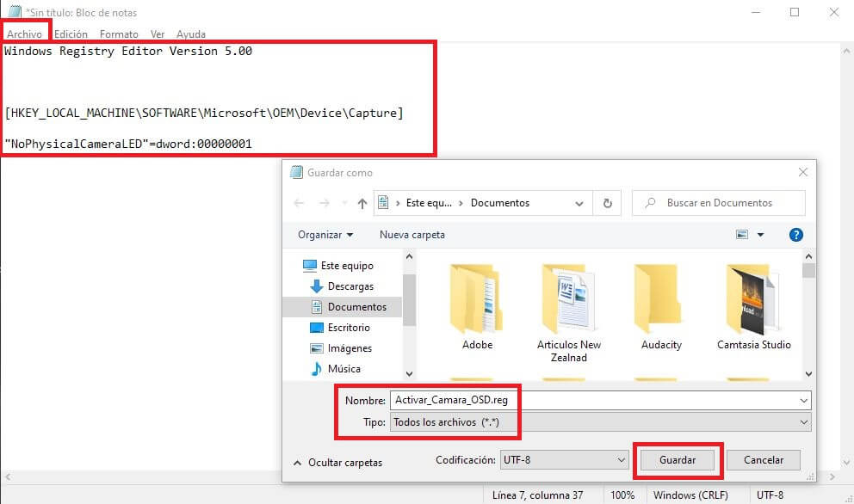Screen dimensions: 854x504
Task: Open the Organizar dropdown menu
Action: click(325, 235)
